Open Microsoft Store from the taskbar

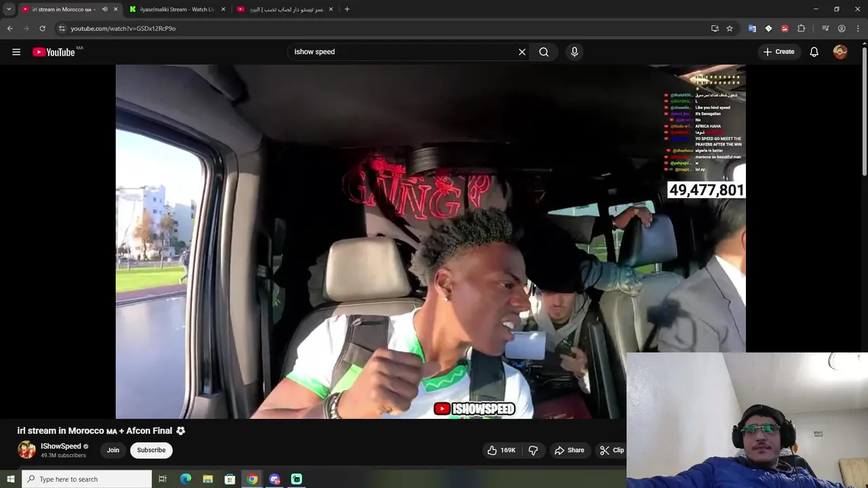230,479
